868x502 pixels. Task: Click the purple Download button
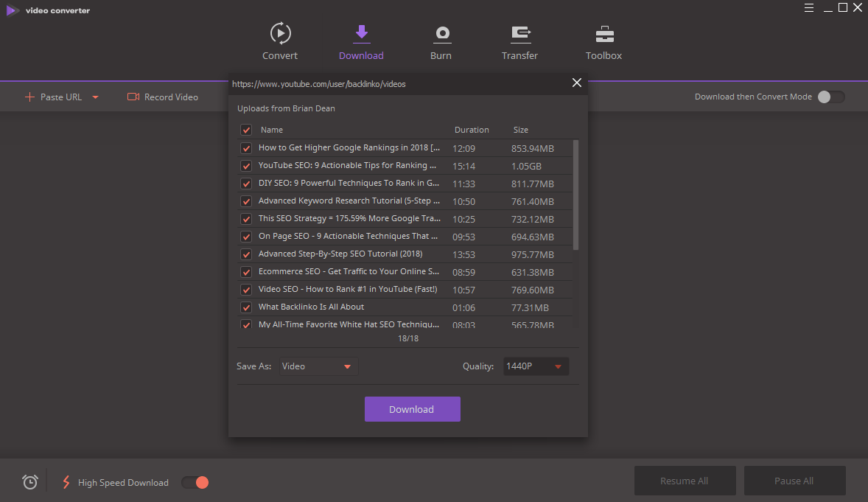click(x=413, y=409)
